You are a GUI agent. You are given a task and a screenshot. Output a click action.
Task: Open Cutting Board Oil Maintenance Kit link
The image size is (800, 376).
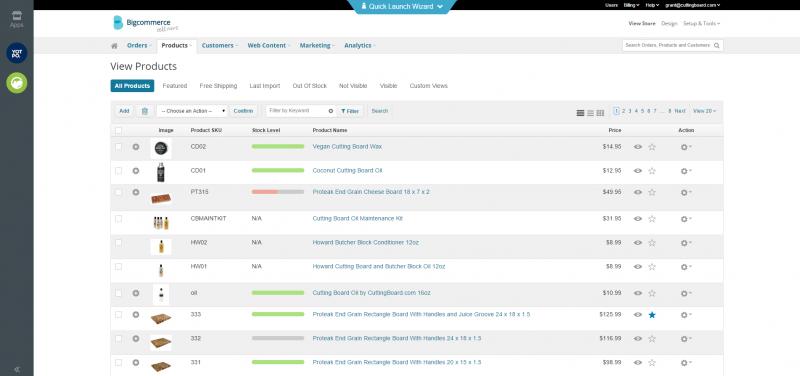[x=358, y=218]
